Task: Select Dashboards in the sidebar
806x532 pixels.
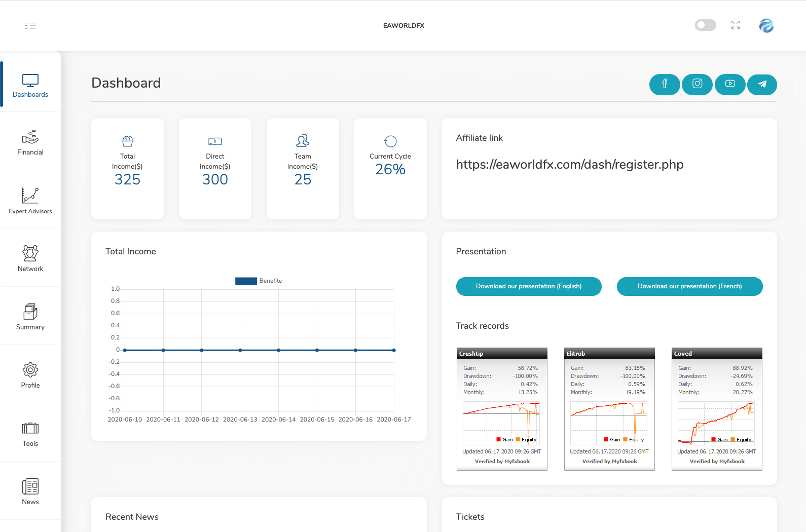Action: coord(30,84)
